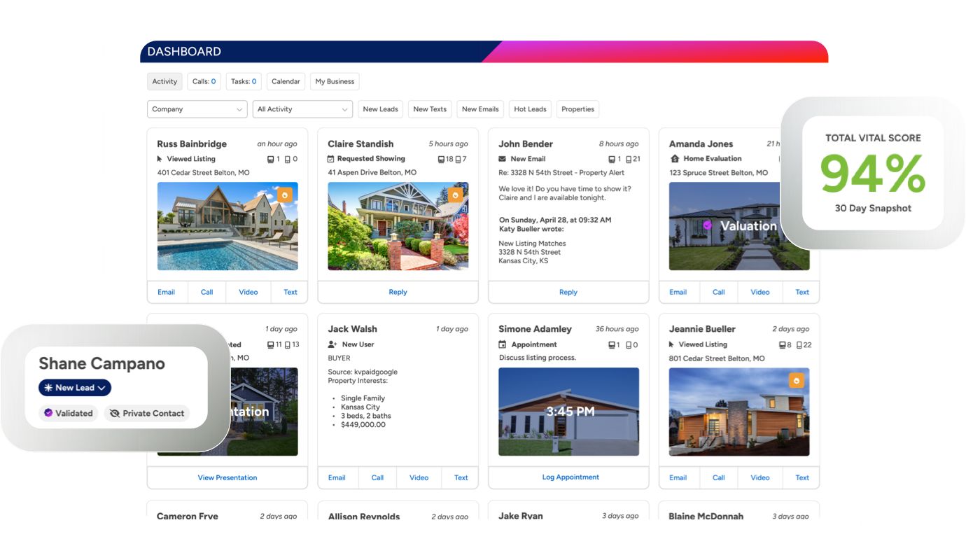The width and height of the screenshot is (966, 560).
Task: Toggle the Hot Leads filter
Action: click(x=530, y=108)
